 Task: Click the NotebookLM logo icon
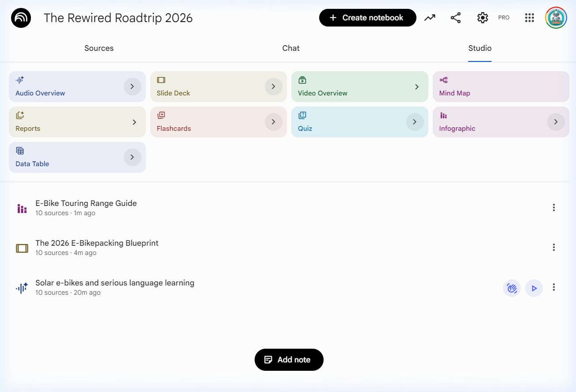pos(21,18)
